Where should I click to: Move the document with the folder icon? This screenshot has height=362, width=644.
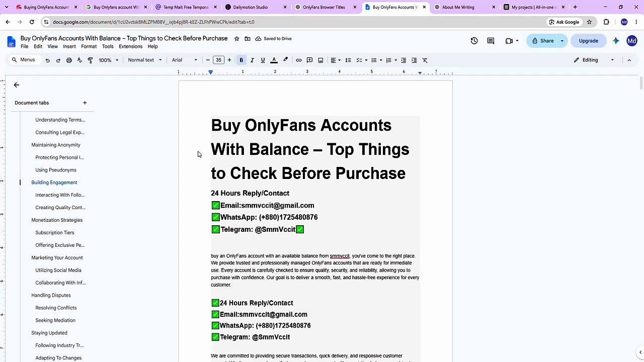[x=248, y=39]
